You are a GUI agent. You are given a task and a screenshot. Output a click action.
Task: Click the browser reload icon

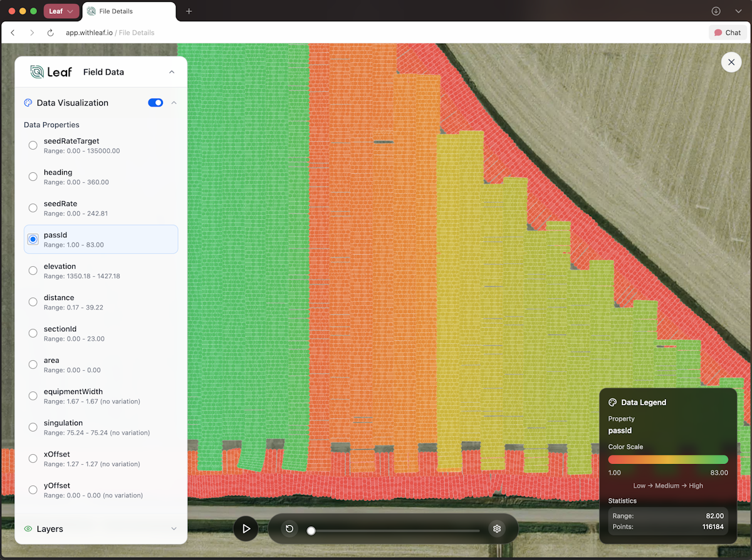[x=51, y=33]
